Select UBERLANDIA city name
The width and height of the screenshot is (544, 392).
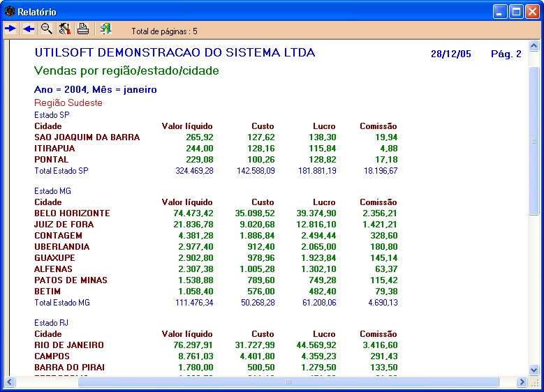61,247
